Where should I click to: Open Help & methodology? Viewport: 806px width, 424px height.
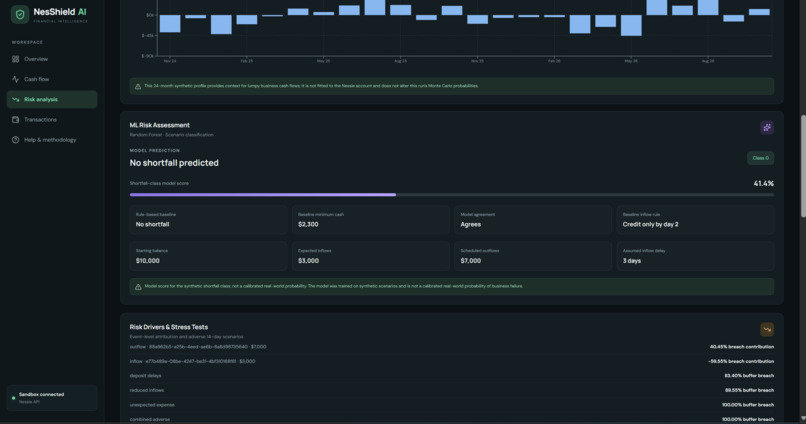click(52, 140)
